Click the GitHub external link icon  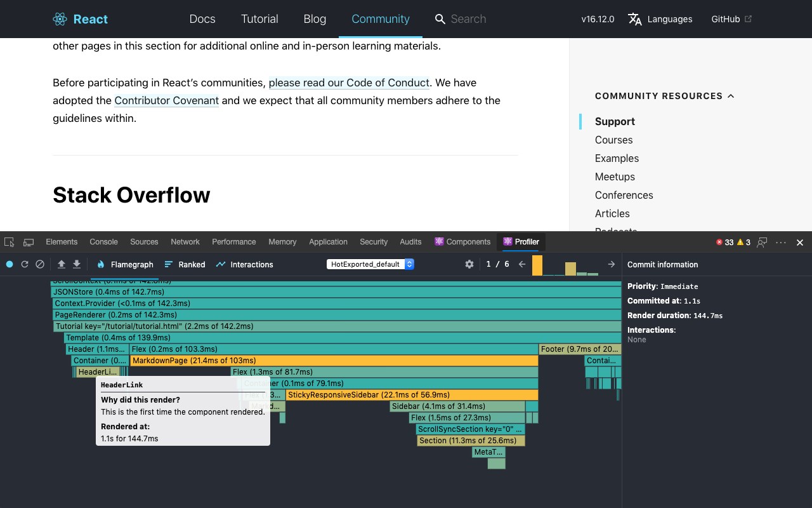pyautogui.click(x=748, y=19)
